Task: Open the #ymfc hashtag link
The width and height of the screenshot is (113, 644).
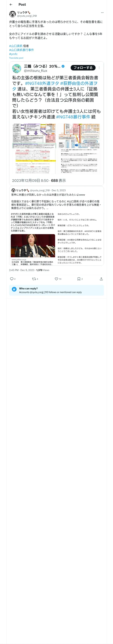Action: coord(13,54)
